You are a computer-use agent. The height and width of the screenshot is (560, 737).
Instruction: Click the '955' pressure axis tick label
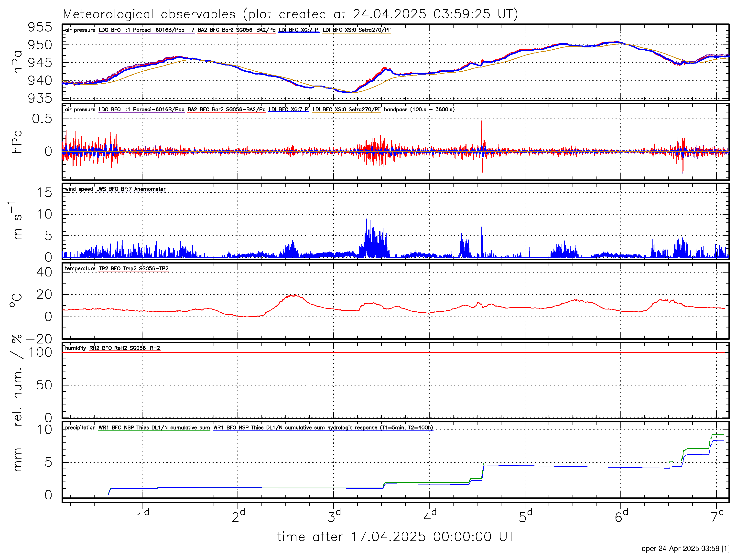[x=40, y=27]
